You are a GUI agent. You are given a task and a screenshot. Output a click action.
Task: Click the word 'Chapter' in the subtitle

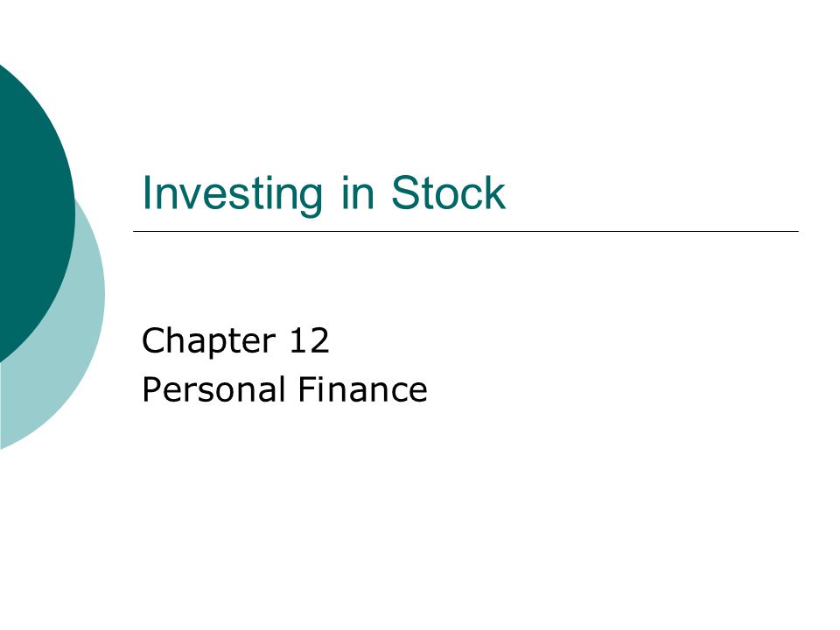click(208, 341)
